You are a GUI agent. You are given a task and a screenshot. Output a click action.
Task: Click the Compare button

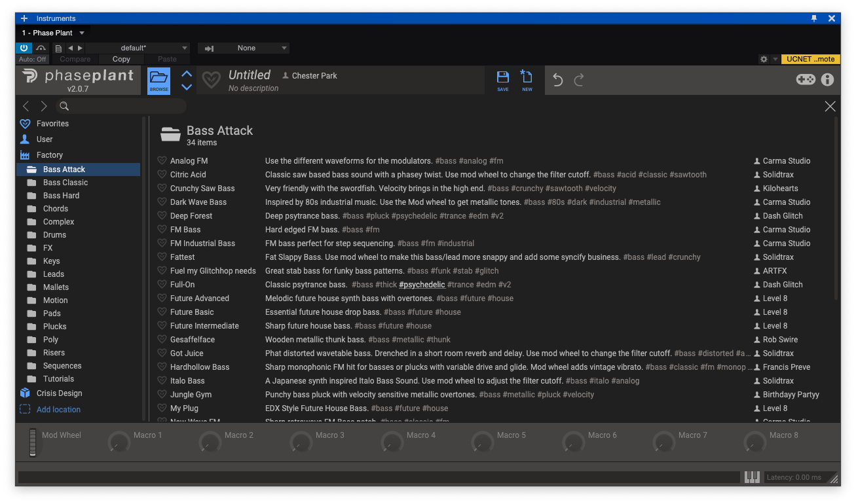pyautogui.click(x=75, y=59)
